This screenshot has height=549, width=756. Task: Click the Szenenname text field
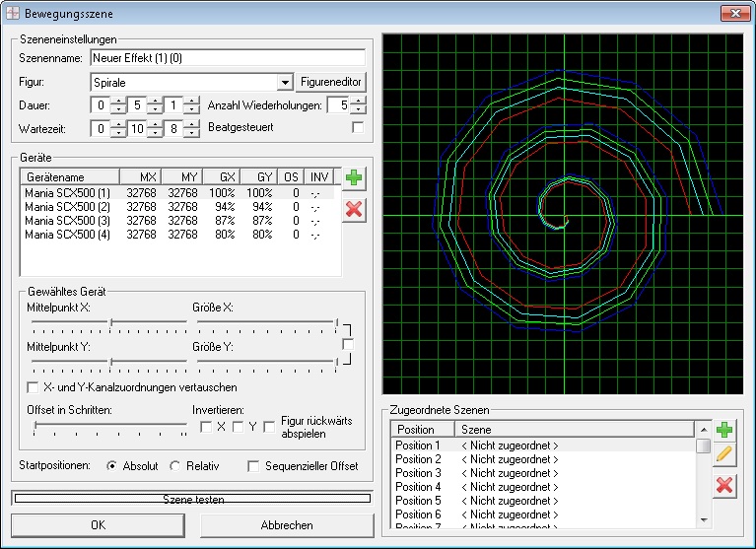click(x=227, y=58)
